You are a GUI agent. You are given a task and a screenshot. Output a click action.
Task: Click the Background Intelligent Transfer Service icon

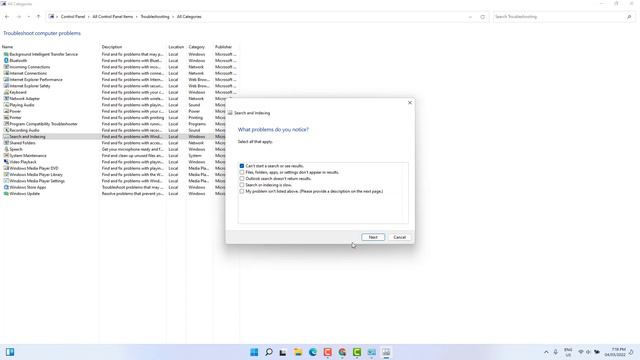point(6,54)
